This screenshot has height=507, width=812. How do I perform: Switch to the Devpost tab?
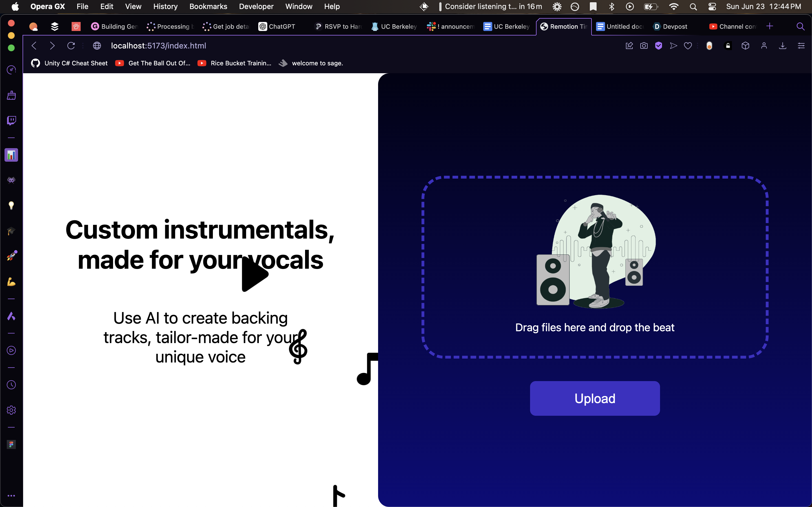coord(670,26)
